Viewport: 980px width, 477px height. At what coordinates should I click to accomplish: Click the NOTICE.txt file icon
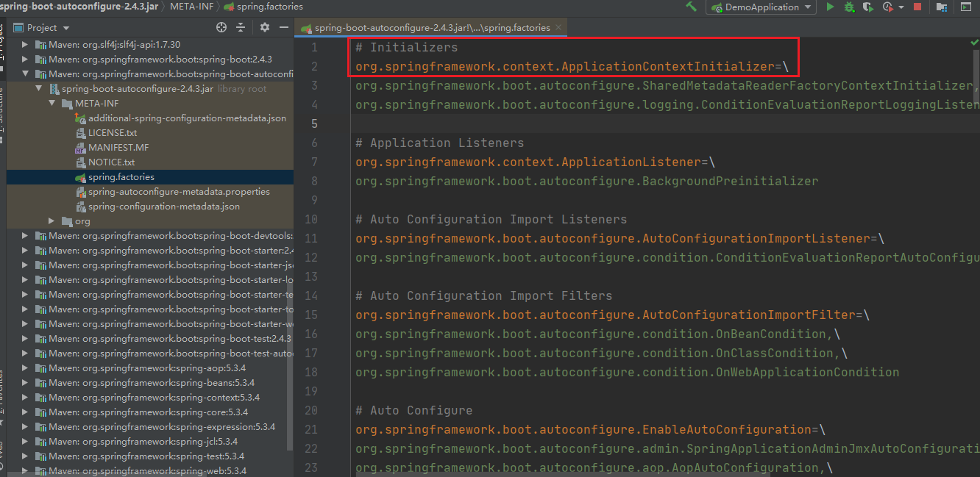[81, 162]
